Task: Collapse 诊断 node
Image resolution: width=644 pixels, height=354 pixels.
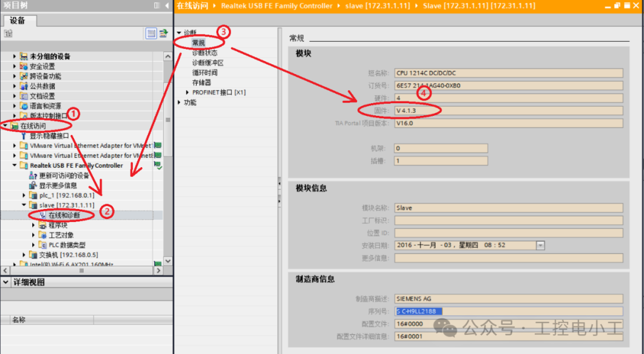Action: [x=179, y=32]
